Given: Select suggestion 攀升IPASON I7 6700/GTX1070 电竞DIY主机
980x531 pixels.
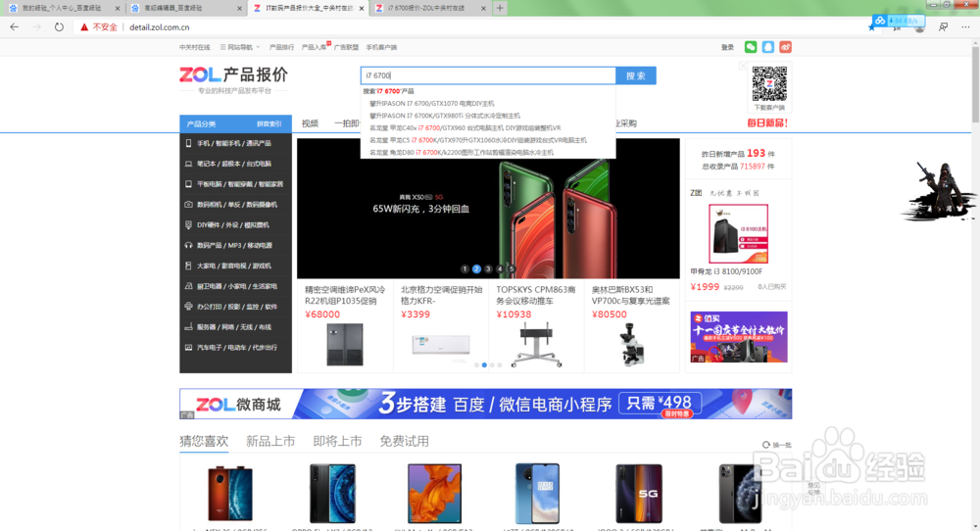Looking at the screenshot, I should pos(431,103).
